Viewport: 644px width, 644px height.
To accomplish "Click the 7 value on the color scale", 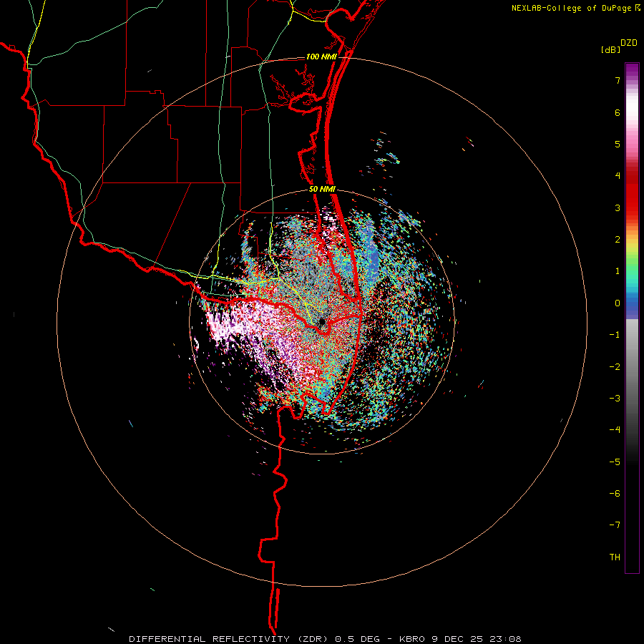I will pyautogui.click(x=618, y=80).
